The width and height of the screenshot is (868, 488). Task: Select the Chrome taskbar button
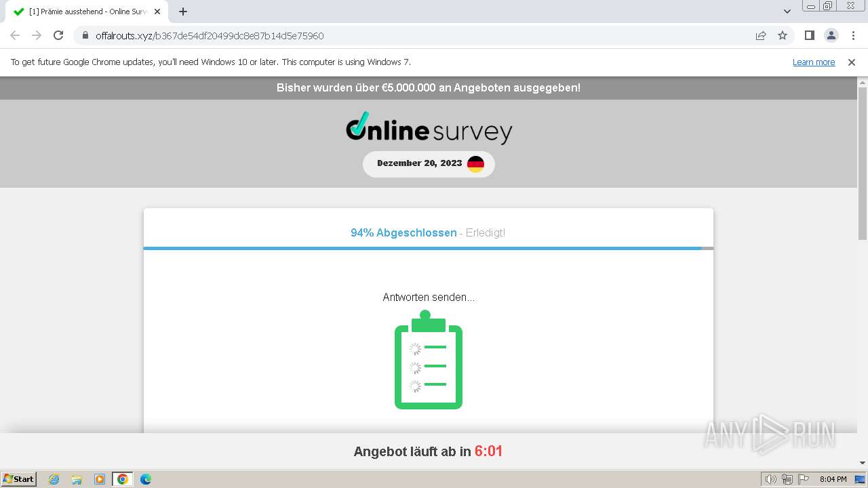click(123, 479)
